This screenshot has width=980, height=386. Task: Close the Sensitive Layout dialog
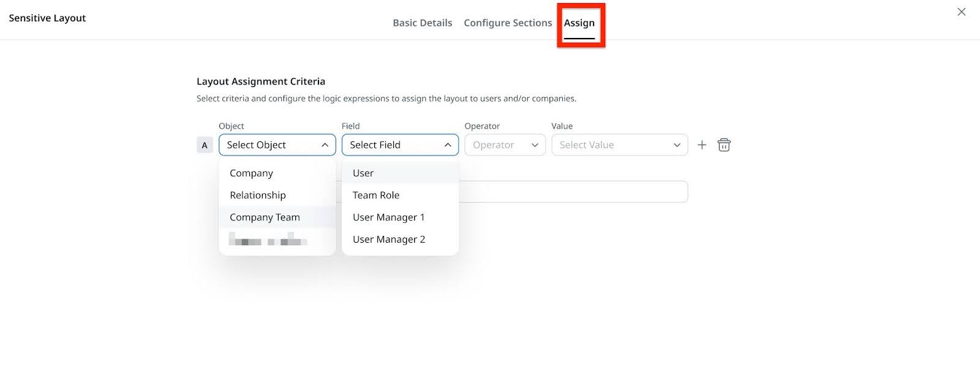click(x=962, y=12)
